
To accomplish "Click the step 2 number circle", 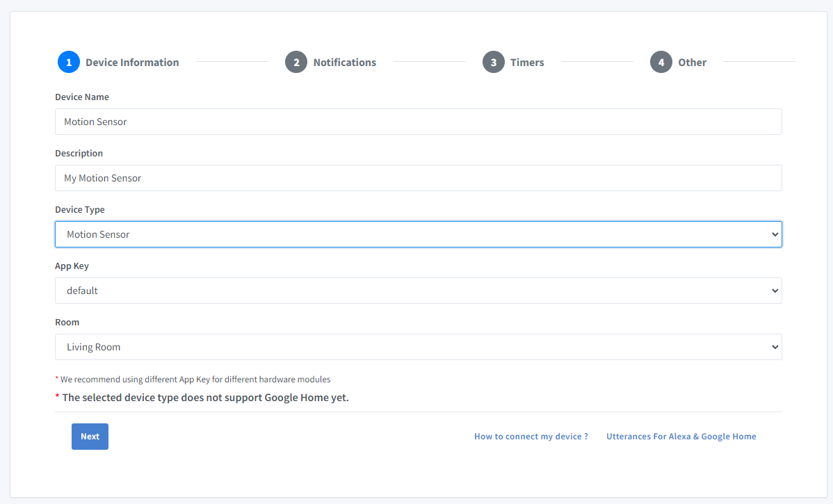I will [x=296, y=62].
